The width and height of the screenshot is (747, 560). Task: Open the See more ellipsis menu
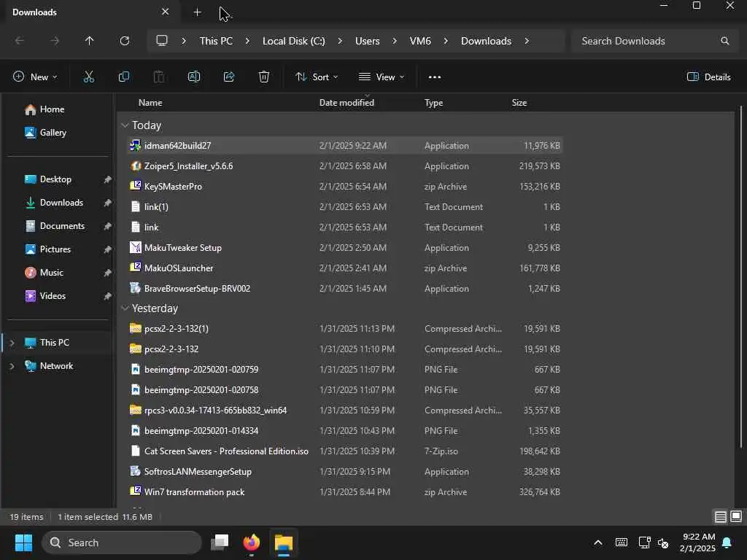[x=435, y=77]
